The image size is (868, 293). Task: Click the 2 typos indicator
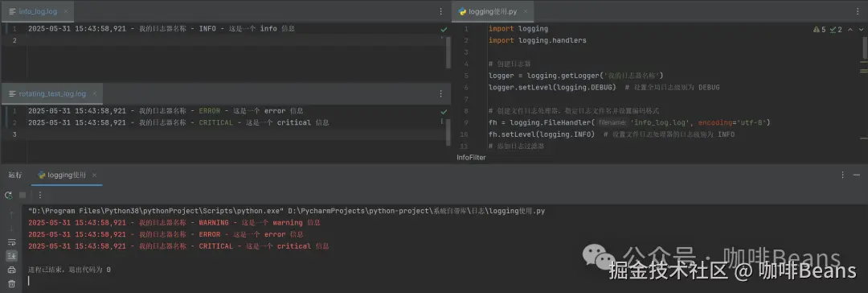[x=836, y=30]
